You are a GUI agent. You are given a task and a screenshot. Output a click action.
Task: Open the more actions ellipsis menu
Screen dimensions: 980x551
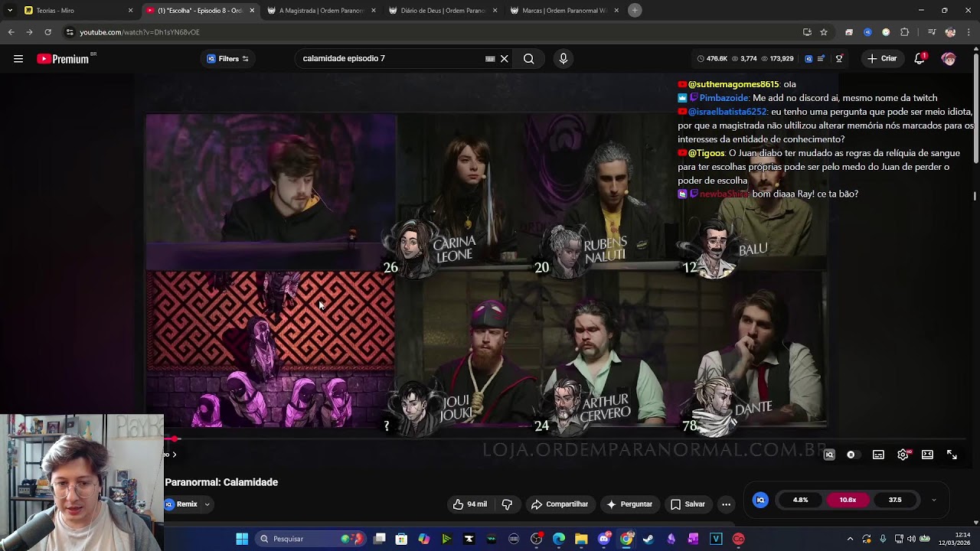726,504
